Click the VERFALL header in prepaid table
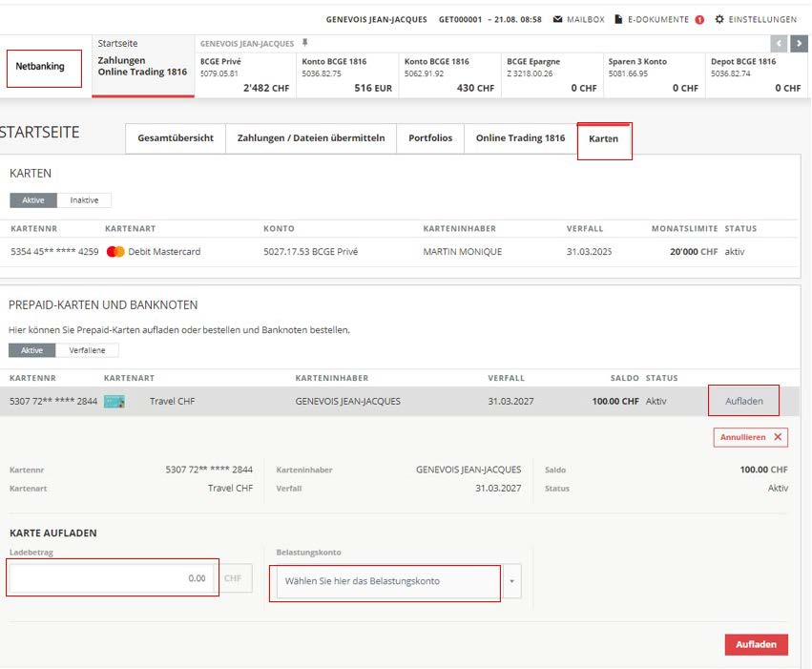812x669 pixels. pos(506,378)
